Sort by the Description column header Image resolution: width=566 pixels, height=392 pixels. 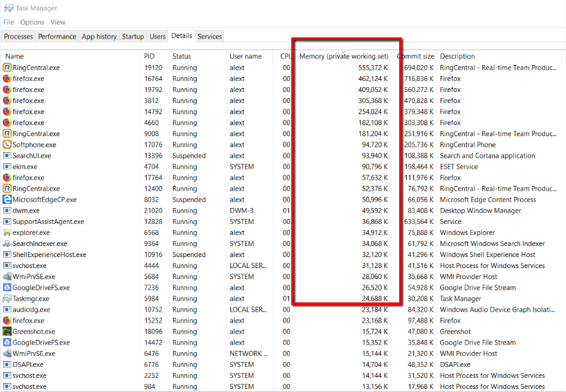click(x=499, y=56)
